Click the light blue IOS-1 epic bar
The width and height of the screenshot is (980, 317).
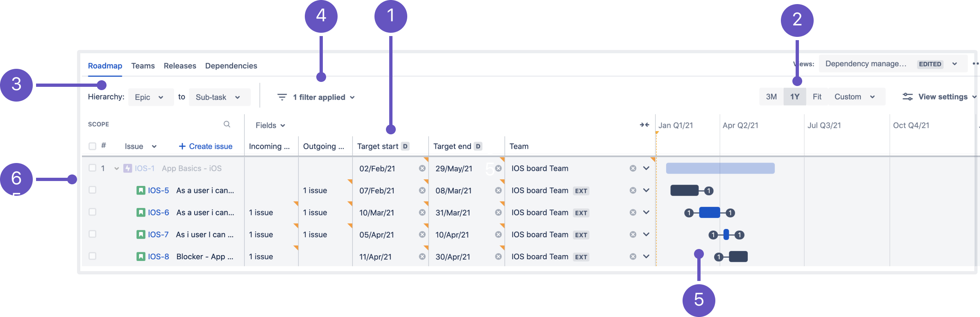720,168
